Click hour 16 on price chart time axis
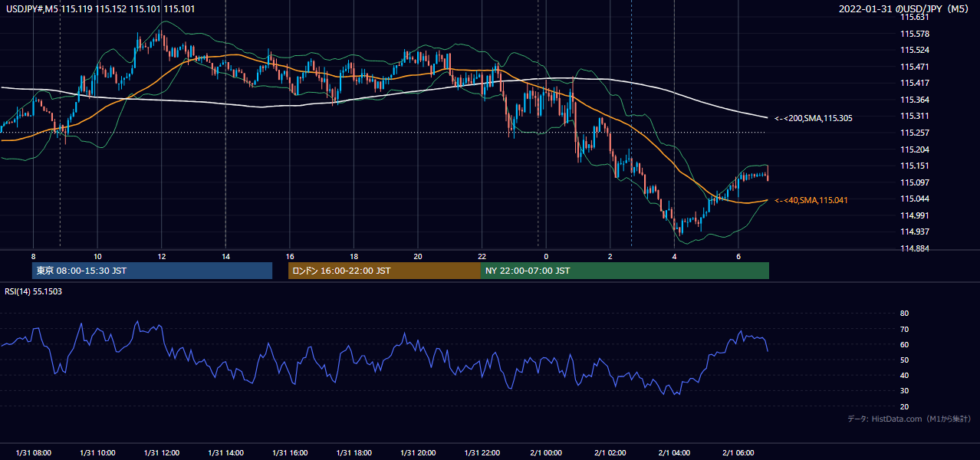Image resolution: width=980 pixels, height=460 pixels. [x=289, y=256]
